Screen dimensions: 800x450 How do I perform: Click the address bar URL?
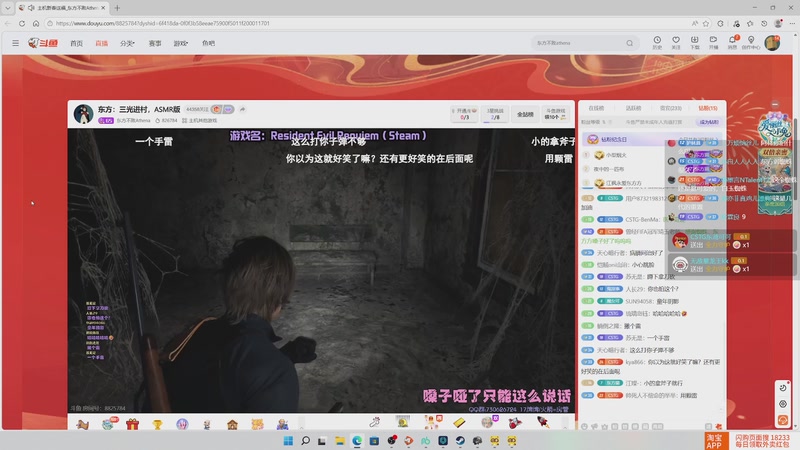pyautogui.click(x=163, y=23)
